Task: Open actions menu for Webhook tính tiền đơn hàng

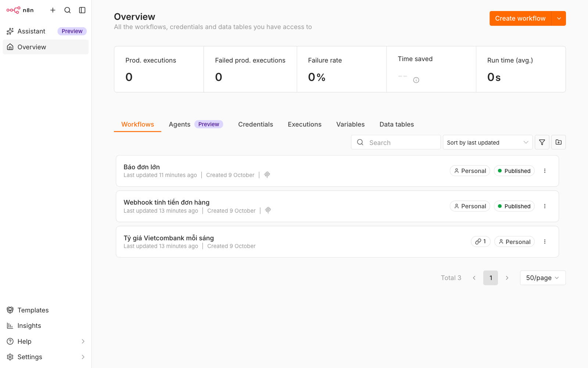Action: click(545, 206)
